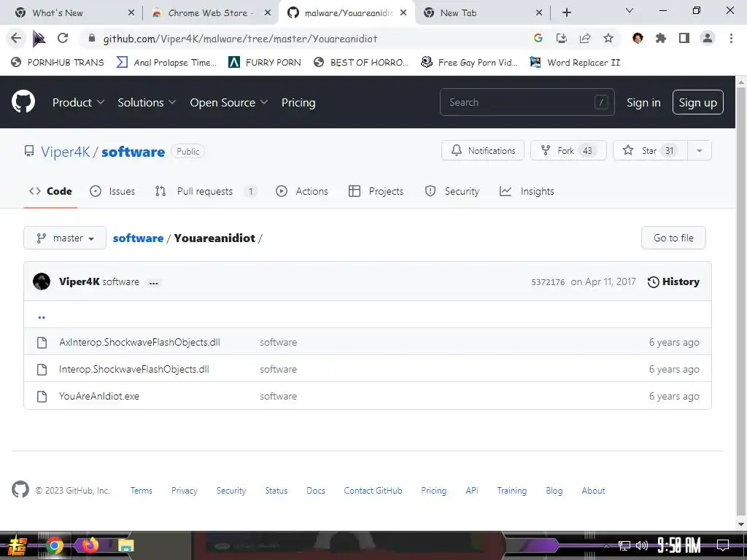
Task: Expand the Product menu
Action: 78,102
